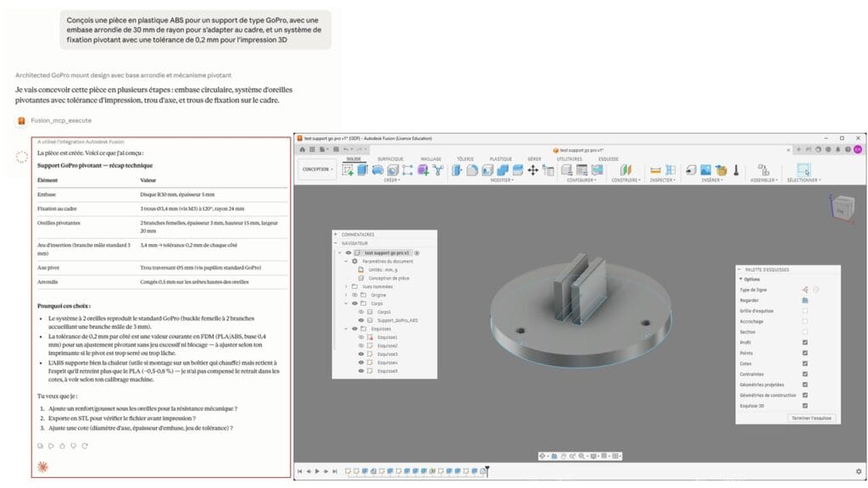Open the CONSTRUIRE dropdown menu
The image size is (868, 488).
[626, 180]
